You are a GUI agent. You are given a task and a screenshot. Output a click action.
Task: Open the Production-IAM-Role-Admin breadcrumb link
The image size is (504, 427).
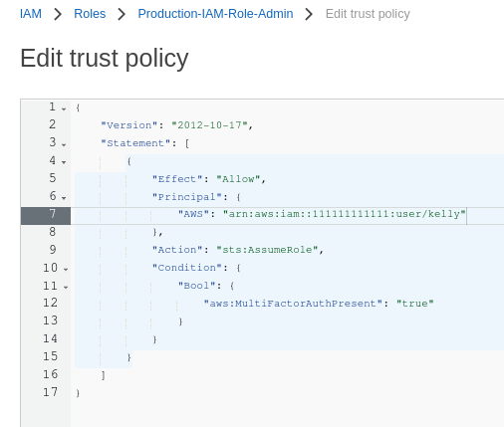tap(215, 14)
